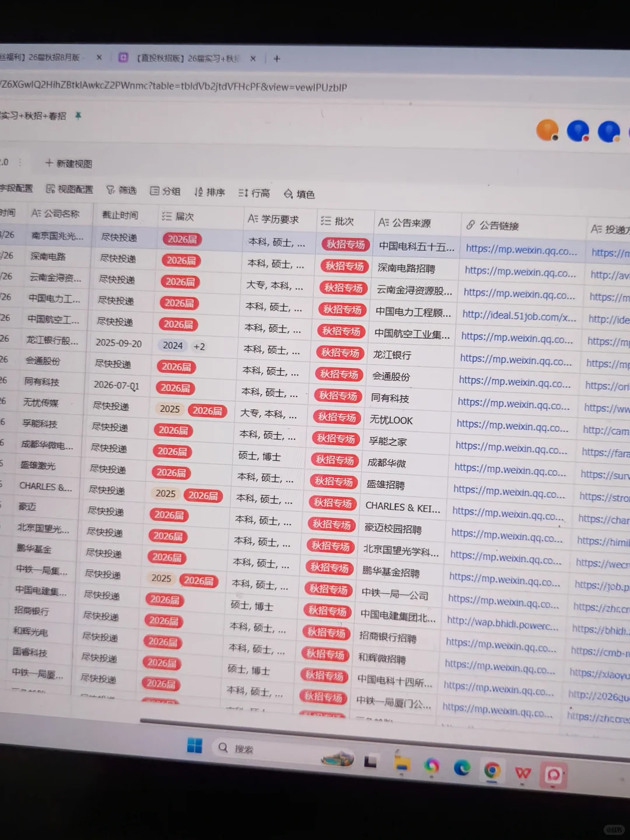Click the 云南金浔资源股... source cell
Image resolution: width=630 pixels, height=840 pixels.
pos(414,290)
